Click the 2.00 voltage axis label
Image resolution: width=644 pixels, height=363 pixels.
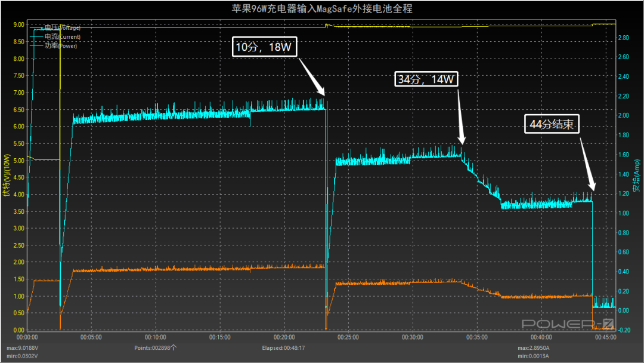click(19, 262)
